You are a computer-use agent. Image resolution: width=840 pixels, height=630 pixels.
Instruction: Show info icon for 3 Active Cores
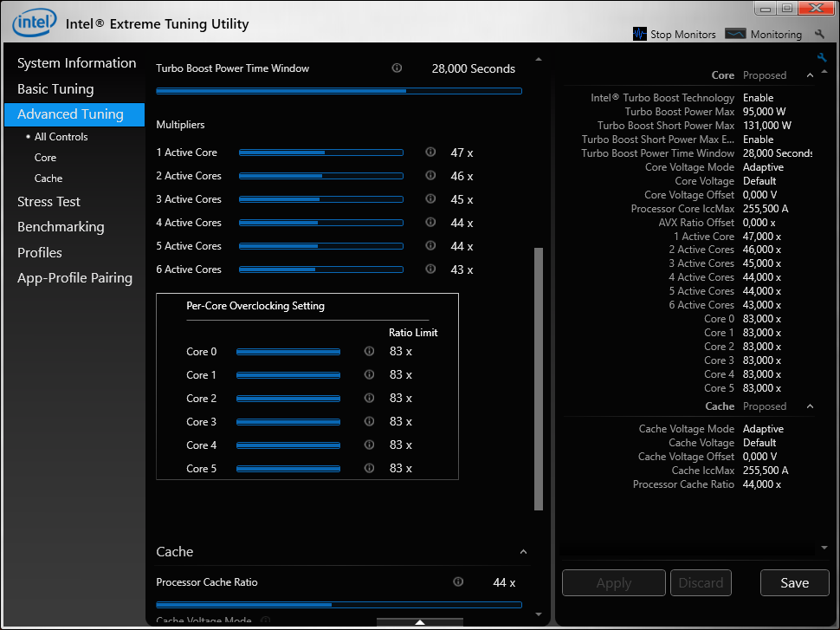(x=430, y=199)
